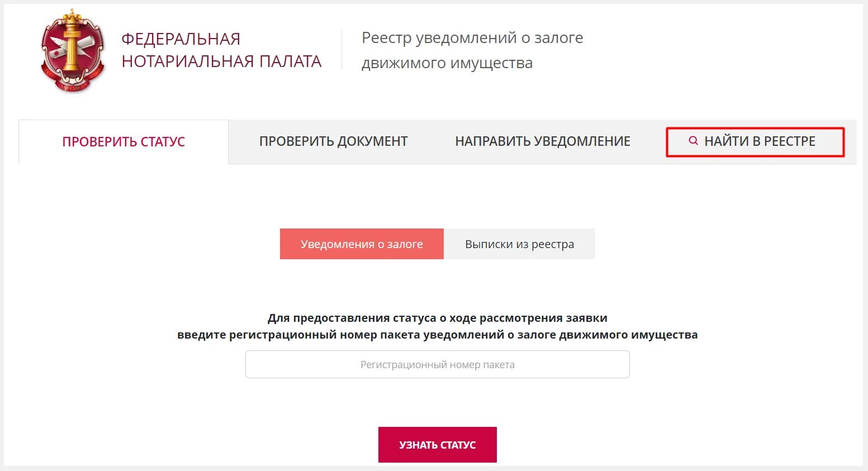868x471 pixels.
Task: Switch to Выписки из реестра option
Action: click(x=519, y=244)
